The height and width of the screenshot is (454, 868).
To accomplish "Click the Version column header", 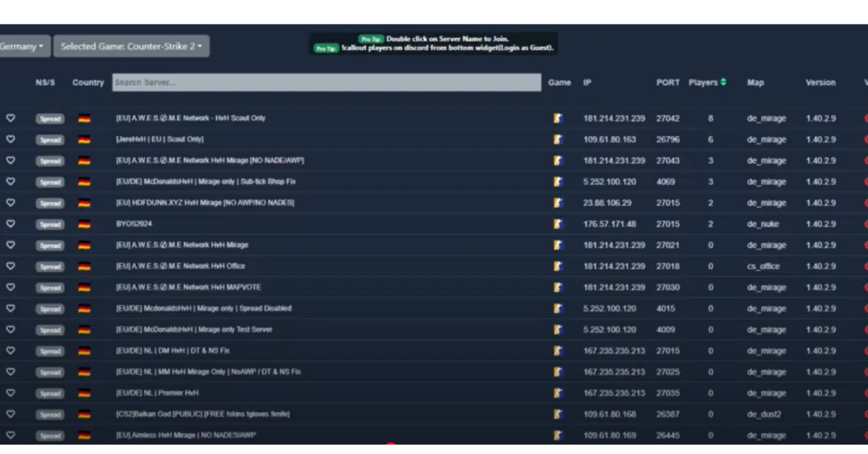I will (x=820, y=82).
